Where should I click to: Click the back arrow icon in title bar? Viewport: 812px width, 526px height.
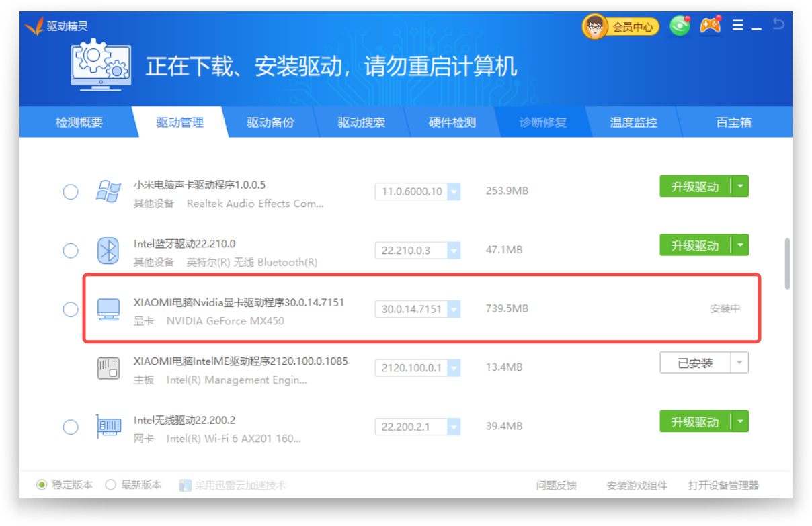pos(778,25)
